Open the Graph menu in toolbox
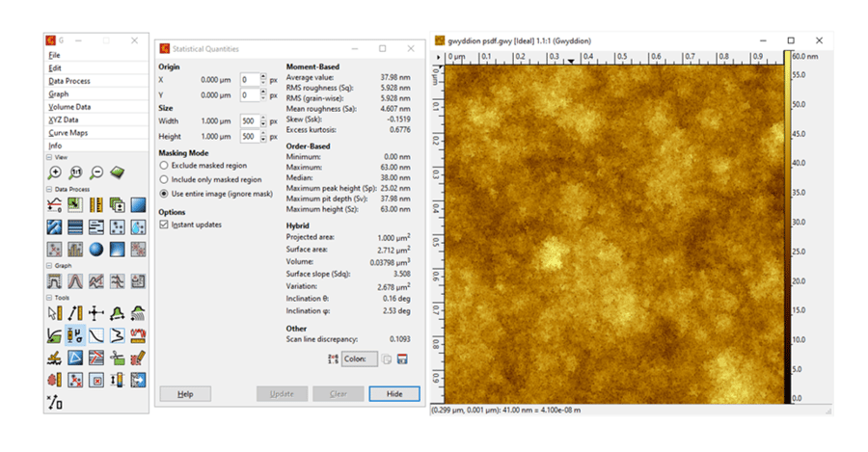868x452 pixels. 96,93
